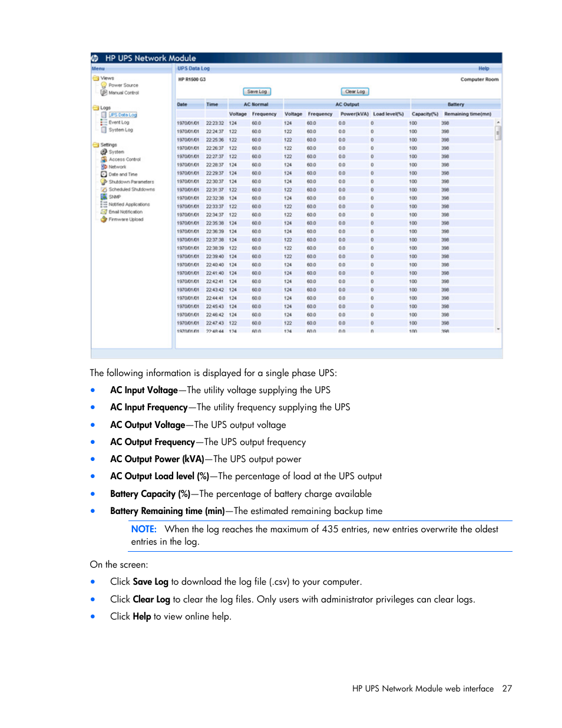The height and width of the screenshot is (728, 562).
Task: Open Access Control settings
Action: (124, 159)
